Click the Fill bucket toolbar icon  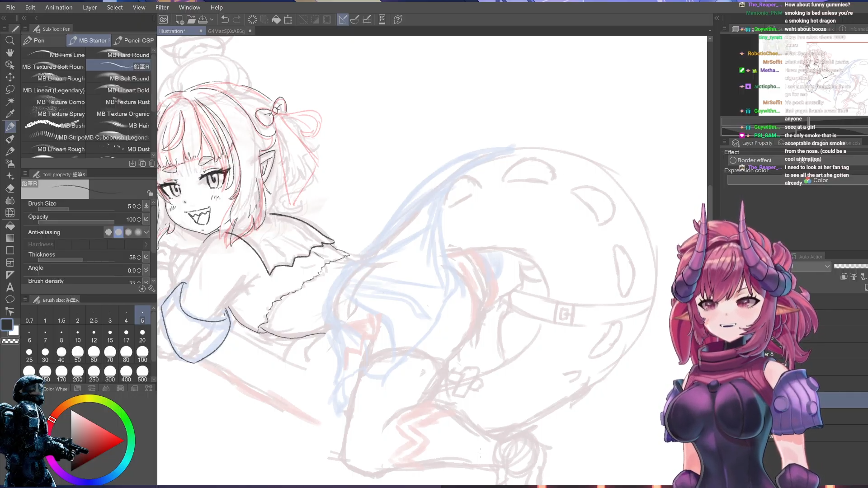click(x=276, y=19)
